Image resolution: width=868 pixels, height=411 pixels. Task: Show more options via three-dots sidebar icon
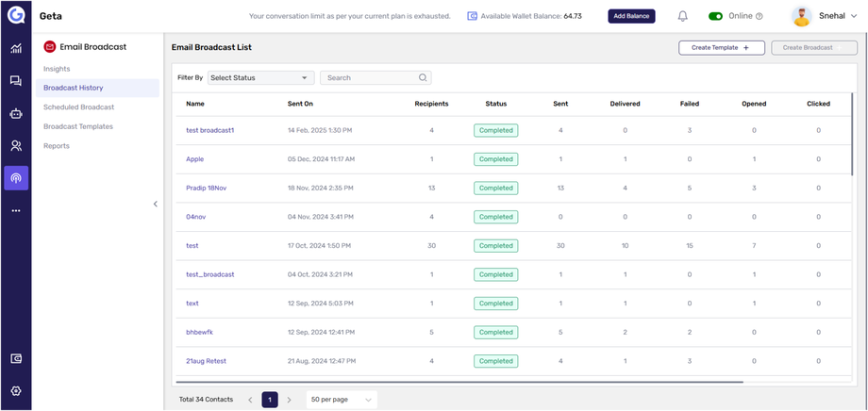coord(16,210)
